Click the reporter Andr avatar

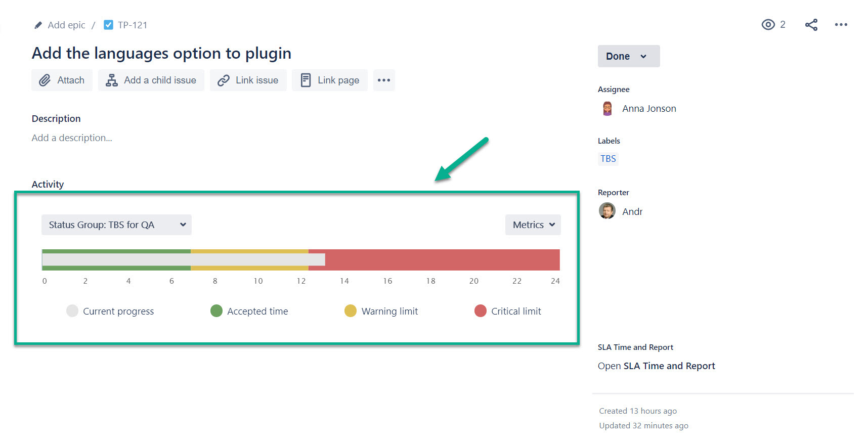(x=607, y=211)
